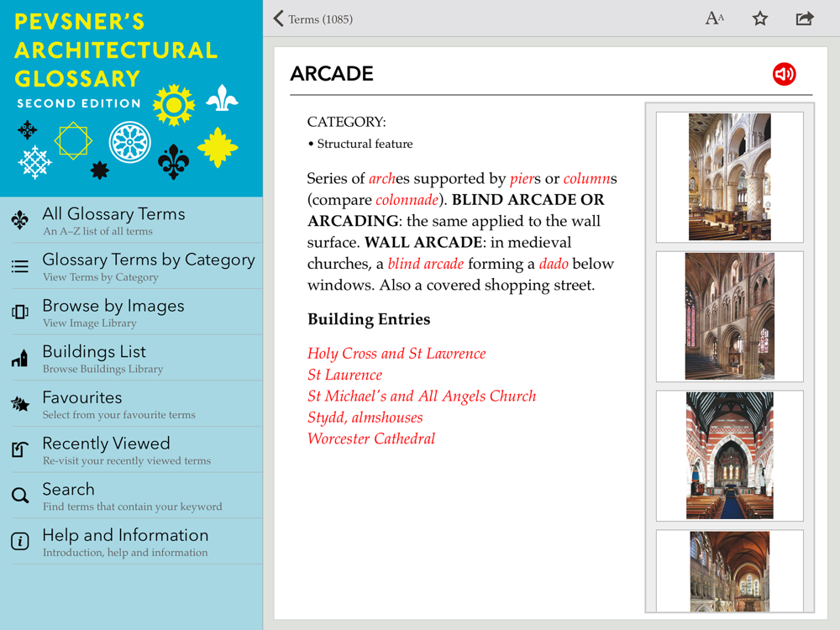
Task: Click the history icon beside Recently Viewed
Action: 20,449
